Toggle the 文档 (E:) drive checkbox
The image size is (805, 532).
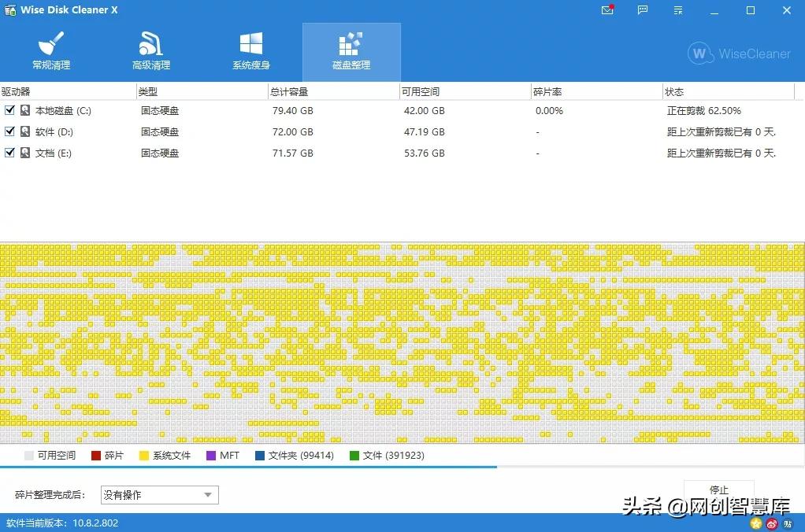tap(10, 153)
